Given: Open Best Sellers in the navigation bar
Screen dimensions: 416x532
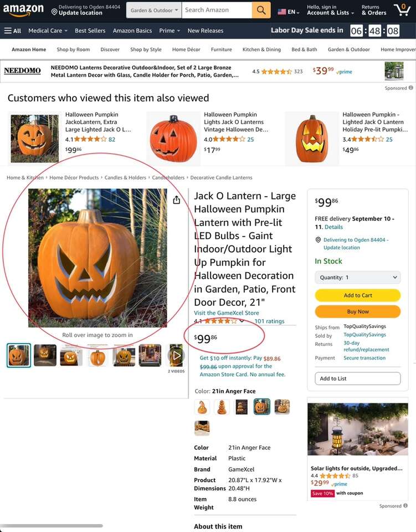Looking at the screenshot, I should [90, 30].
